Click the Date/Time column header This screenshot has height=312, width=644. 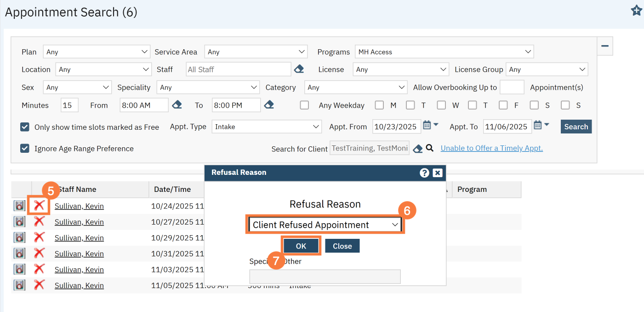click(172, 189)
